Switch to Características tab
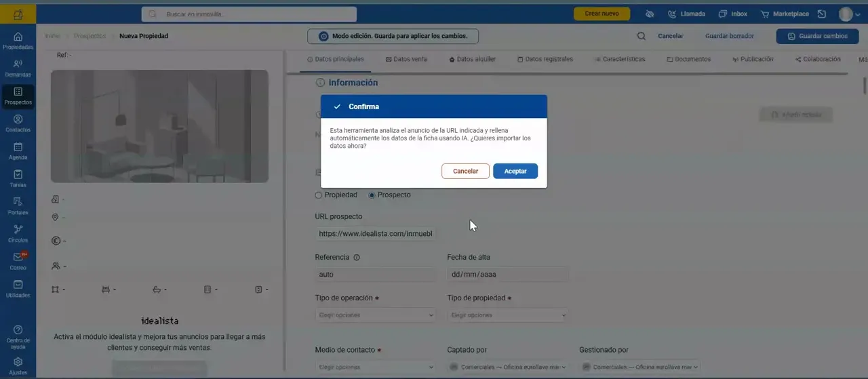 tap(620, 60)
